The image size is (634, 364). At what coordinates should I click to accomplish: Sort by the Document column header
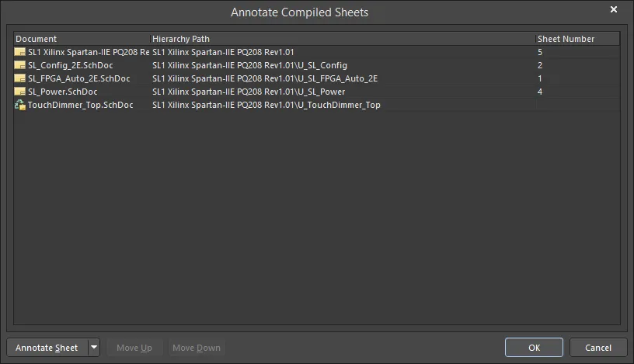point(82,39)
